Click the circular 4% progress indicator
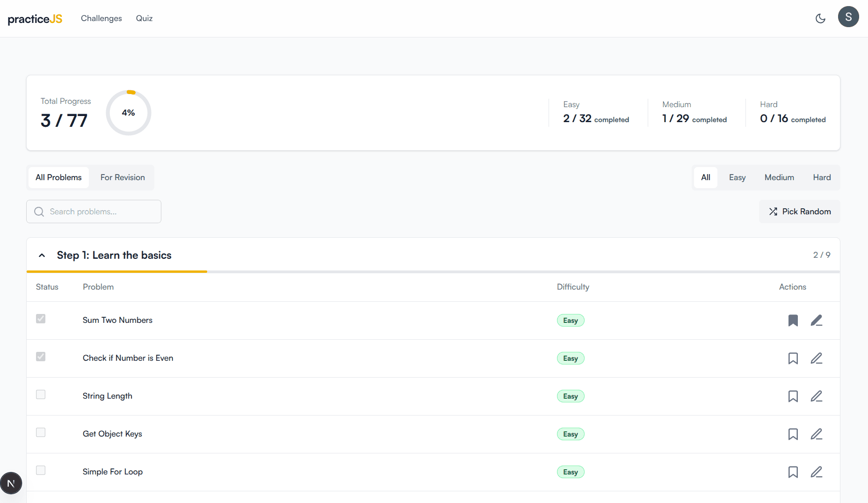This screenshot has height=503, width=868. [x=129, y=113]
